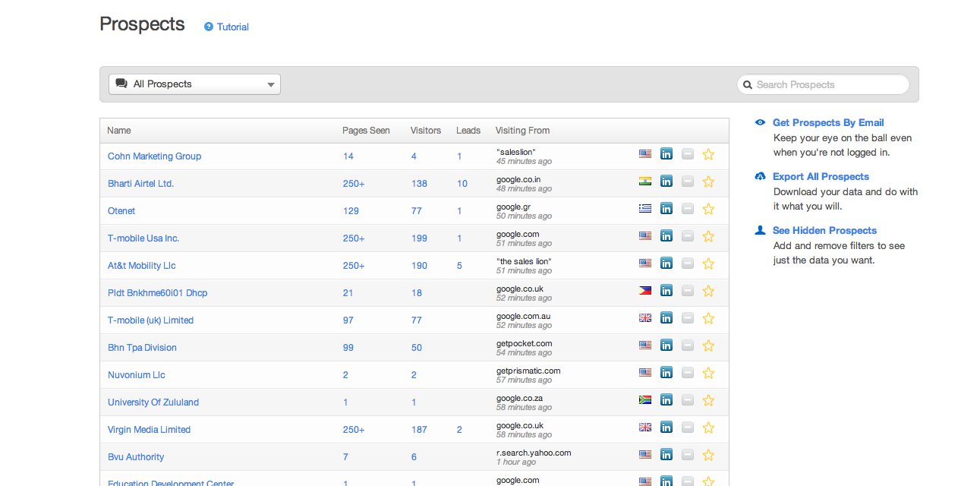The image size is (980, 486).
Task: Sort table by Pages Seen header
Action: [x=366, y=131]
